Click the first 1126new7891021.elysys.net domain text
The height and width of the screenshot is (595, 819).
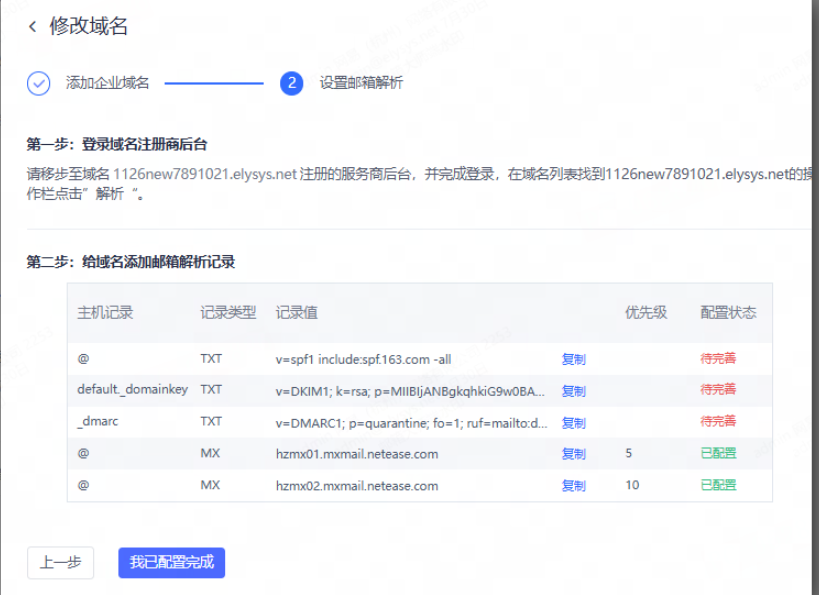point(205,174)
